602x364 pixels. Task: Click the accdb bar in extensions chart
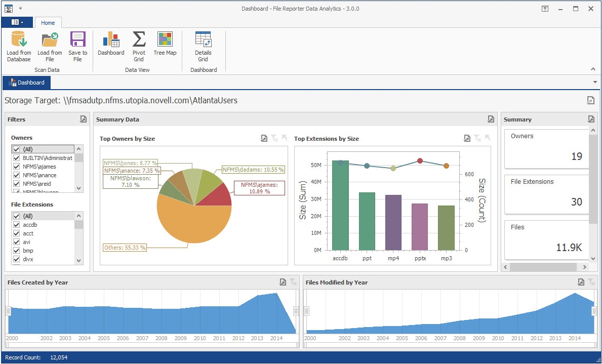click(x=340, y=206)
